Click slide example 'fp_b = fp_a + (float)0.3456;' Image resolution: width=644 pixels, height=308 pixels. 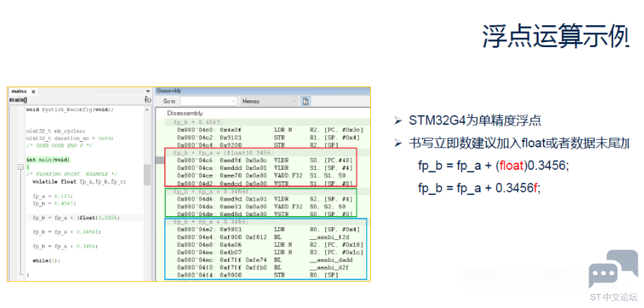tap(494, 166)
